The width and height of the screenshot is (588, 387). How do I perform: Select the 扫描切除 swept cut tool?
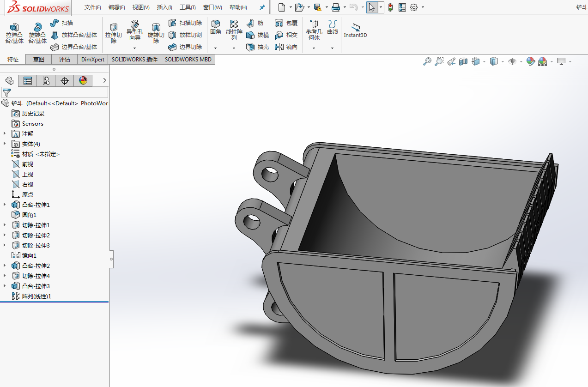click(185, 23)
